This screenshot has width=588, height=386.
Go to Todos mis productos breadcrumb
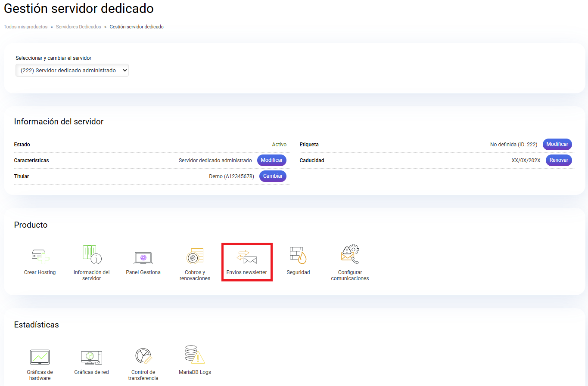click(x=26, y=27)
